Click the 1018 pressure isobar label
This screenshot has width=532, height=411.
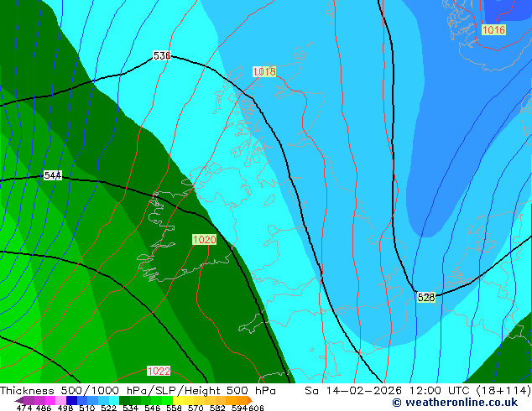tap(264, 71)
